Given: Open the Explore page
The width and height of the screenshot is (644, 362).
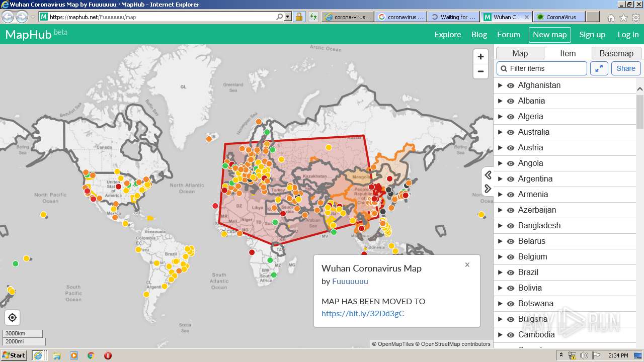Looking at the screenshot, I should pyautogui.click(x=448, y=35).
